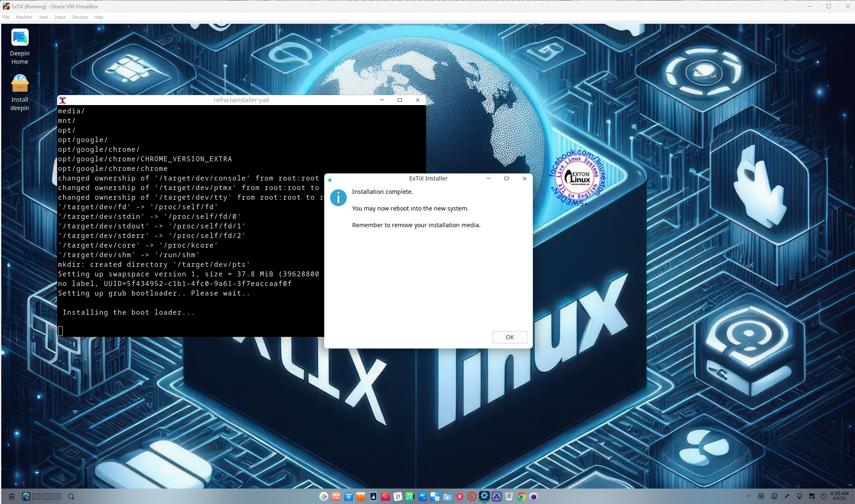Viewport: 855px width, 504px height.
Task: Click the 'Installation complete.' message text
Action: click(382, 192)
